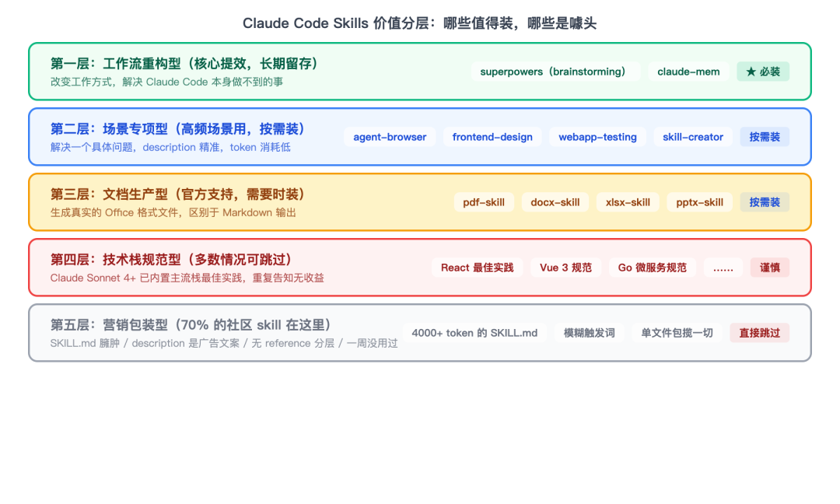Click the docx-skill tag

[x=555, y=202]
